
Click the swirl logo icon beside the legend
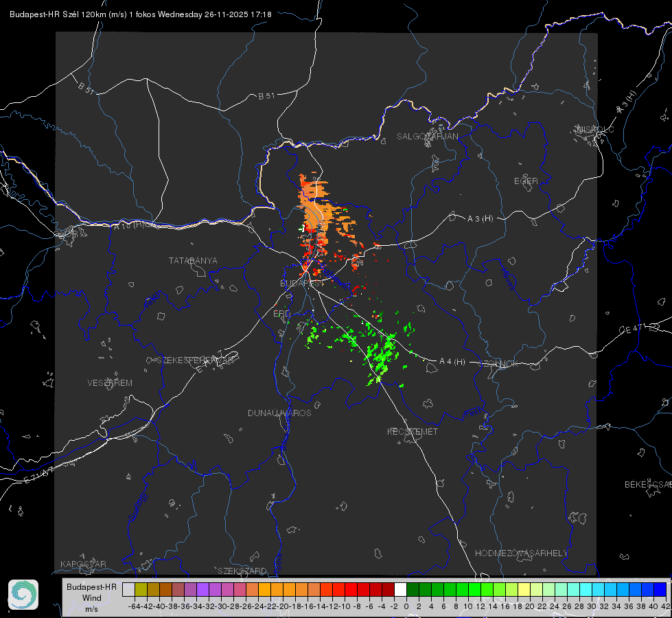coord(23,595)
